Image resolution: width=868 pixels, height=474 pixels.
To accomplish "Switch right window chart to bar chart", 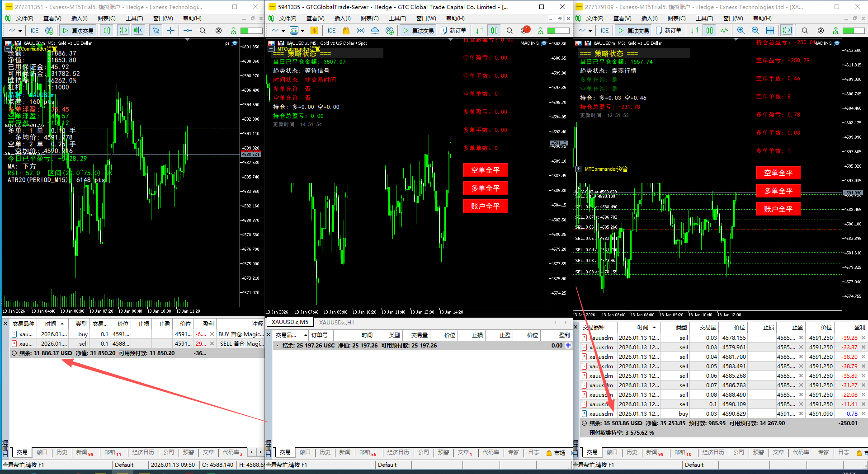I will (x=695, y=31).
